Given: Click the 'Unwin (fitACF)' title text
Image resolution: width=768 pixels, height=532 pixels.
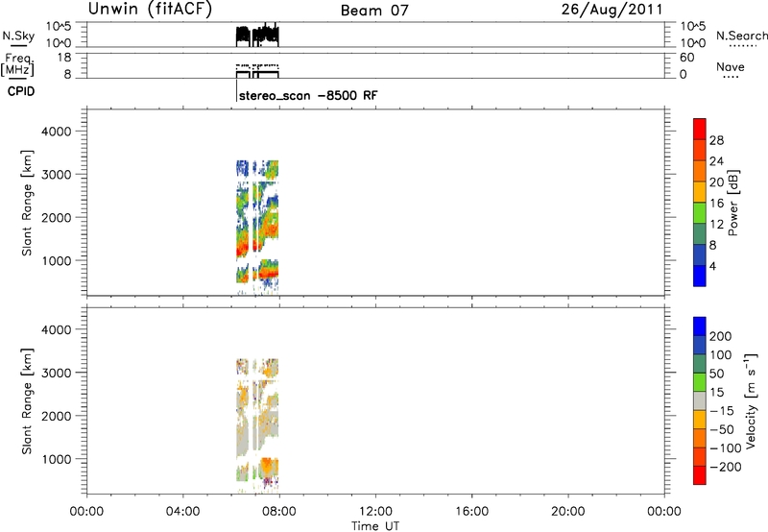Looking at the screenshot, I should [x=150, y=9].
